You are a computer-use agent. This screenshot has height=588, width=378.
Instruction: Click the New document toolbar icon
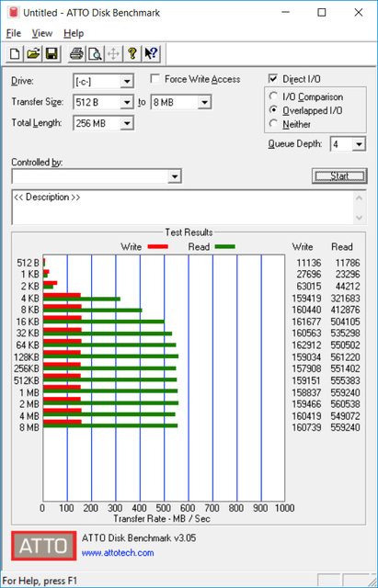15,53
